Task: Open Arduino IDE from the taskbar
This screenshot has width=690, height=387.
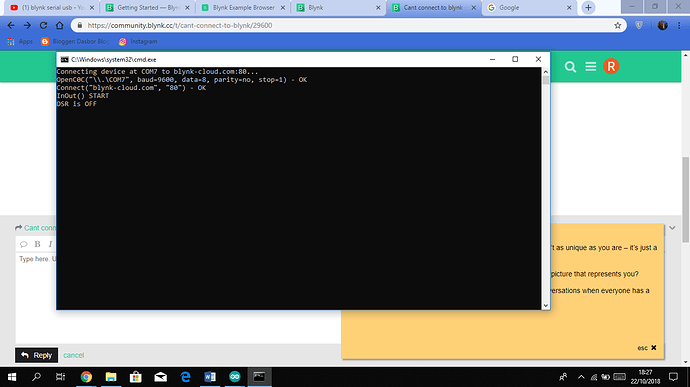Action: (235, 377)
